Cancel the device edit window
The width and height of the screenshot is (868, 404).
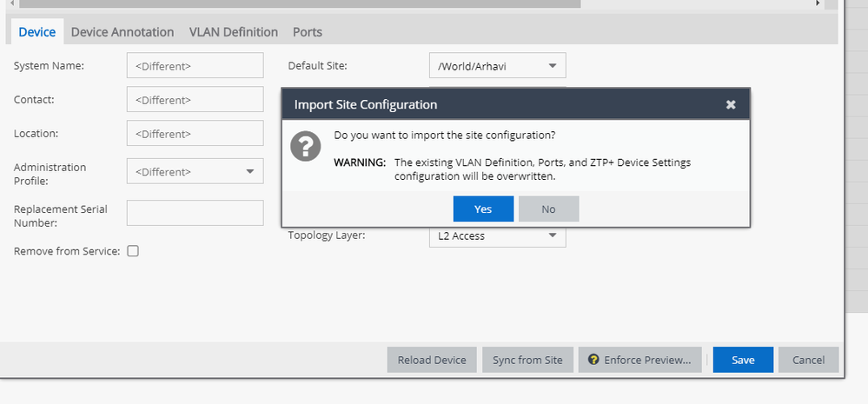[808, 360]
